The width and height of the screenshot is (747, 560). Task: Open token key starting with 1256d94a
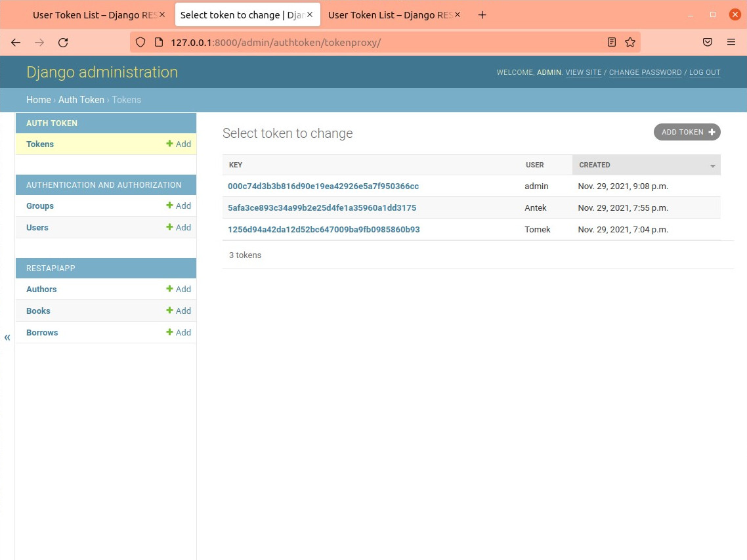click(324, 229)
